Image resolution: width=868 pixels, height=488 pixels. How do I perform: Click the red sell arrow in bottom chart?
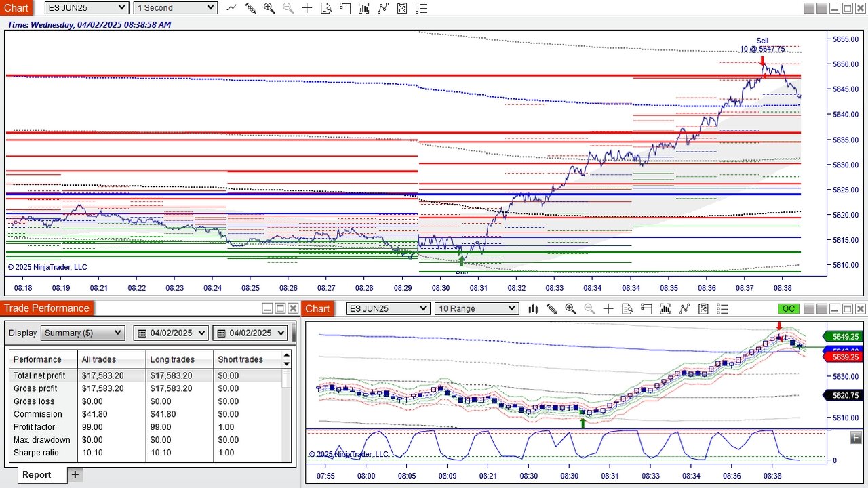point(779,327)
